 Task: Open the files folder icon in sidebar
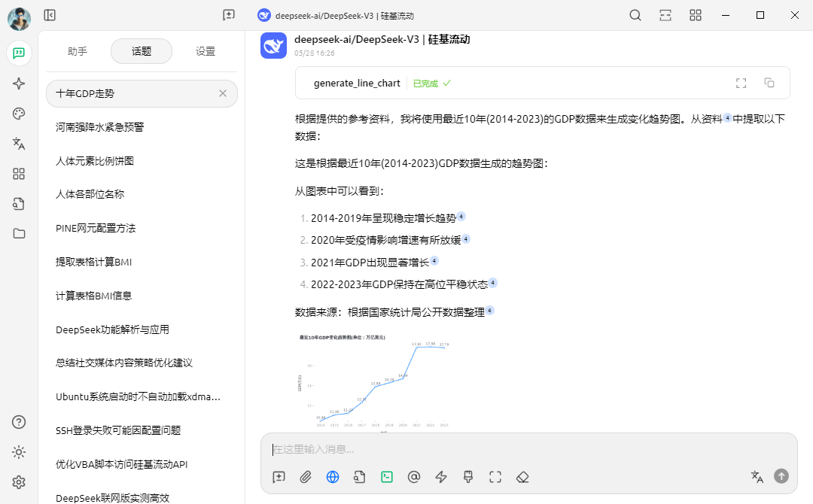click(x=19, y=234)
